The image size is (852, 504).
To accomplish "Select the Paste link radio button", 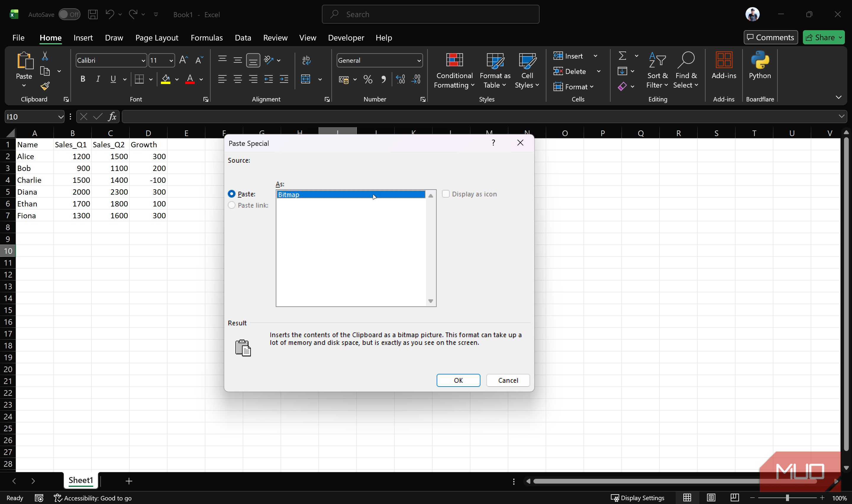I will [232, 205].
